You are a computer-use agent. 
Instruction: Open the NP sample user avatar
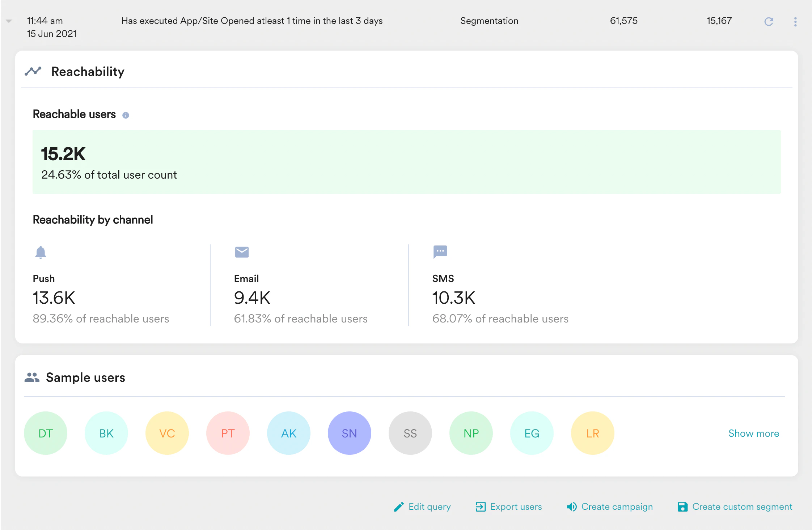coord(471,433)
